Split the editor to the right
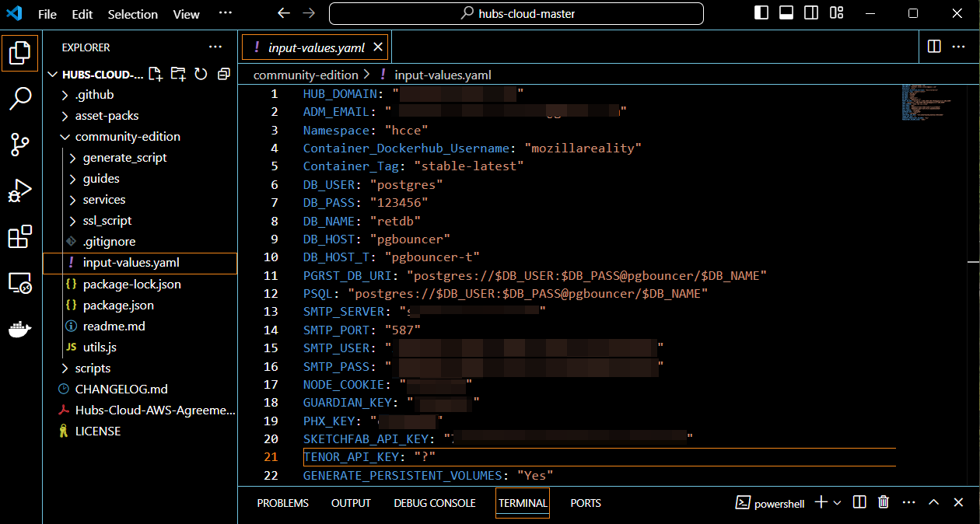 (935, 47)
